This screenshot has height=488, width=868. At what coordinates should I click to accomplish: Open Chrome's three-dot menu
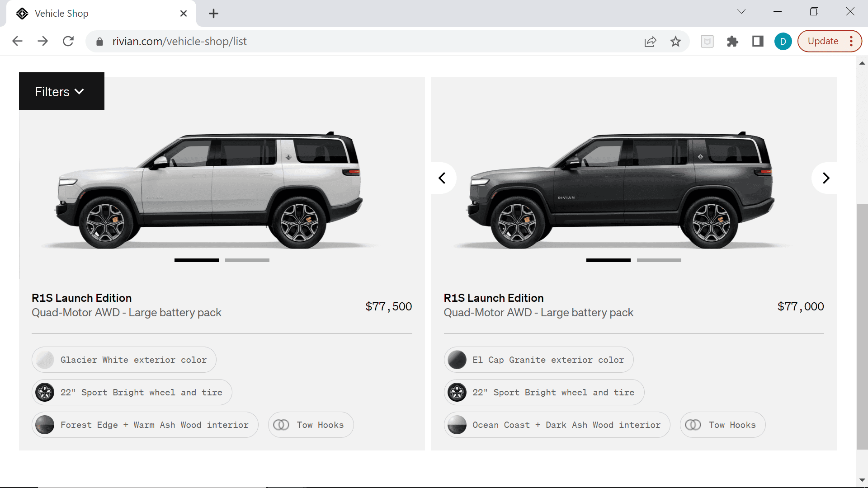[x=851, y=41]
